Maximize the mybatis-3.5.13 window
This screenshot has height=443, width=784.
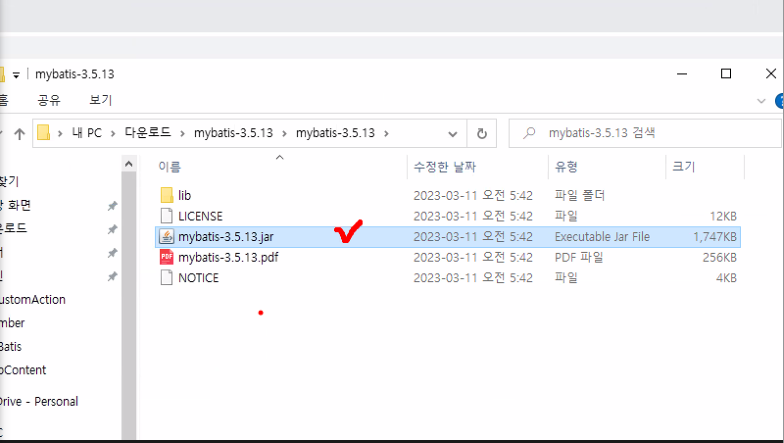click(x=726, y=74)
